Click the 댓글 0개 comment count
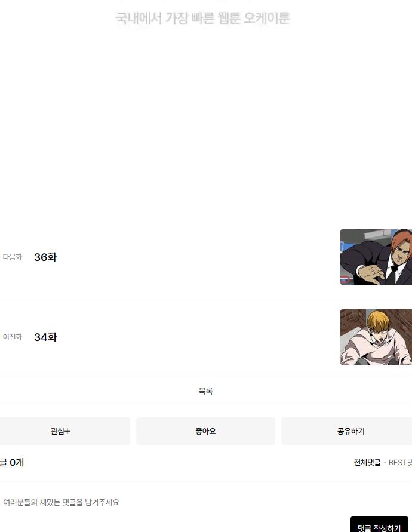This screenshot has height=532, width=412. (12, 463)
